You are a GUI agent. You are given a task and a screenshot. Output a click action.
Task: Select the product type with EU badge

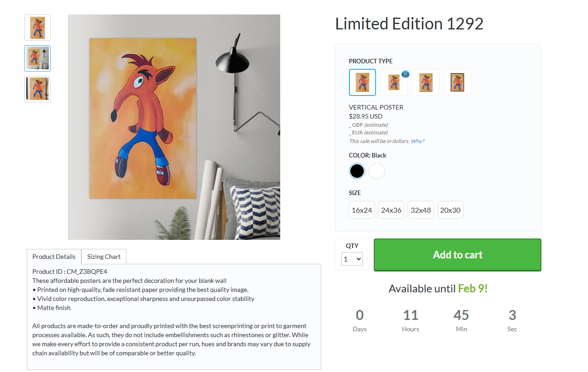394,82
